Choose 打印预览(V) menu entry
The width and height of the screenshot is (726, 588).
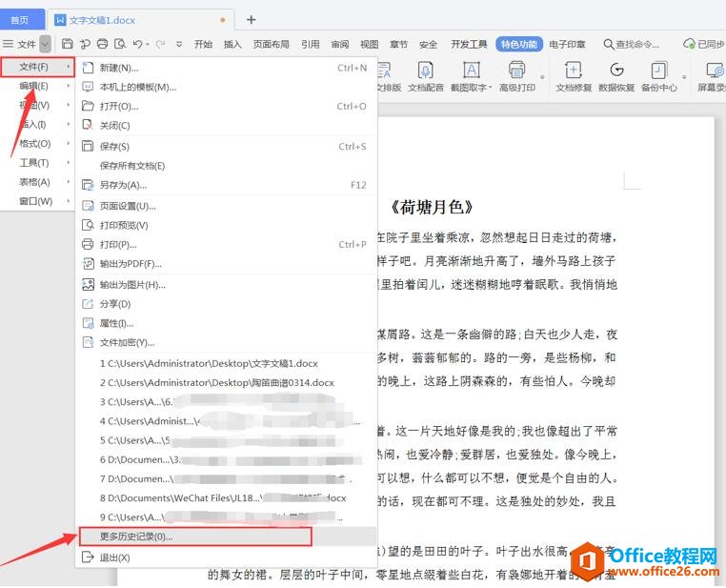pos(227,226)
